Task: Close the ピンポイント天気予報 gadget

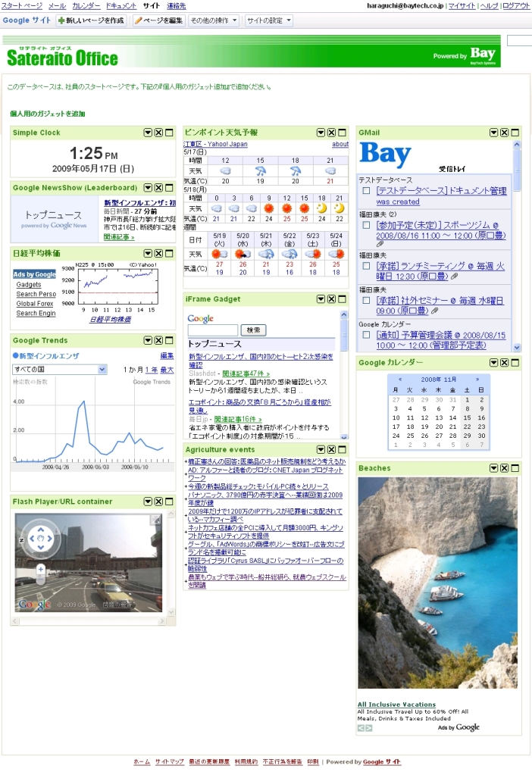Action: point(331,133)
